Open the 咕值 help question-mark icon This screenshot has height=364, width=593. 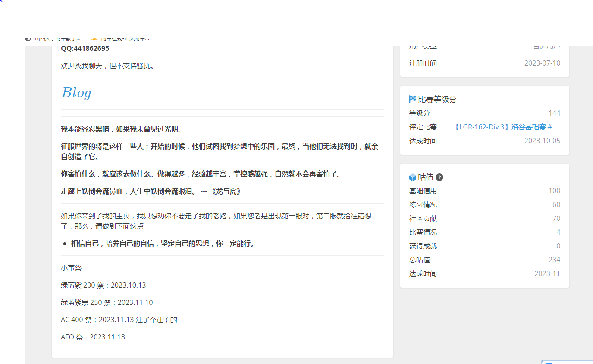pos(439,177)
